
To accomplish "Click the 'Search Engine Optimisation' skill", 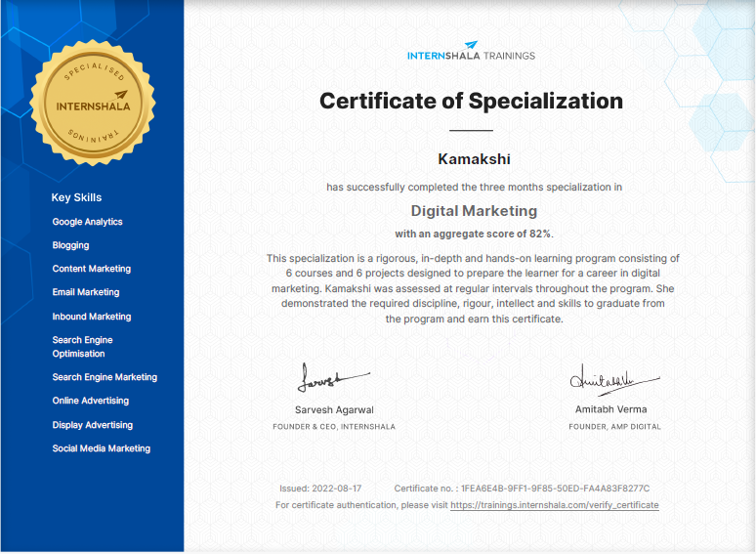I will click(82, 347).
